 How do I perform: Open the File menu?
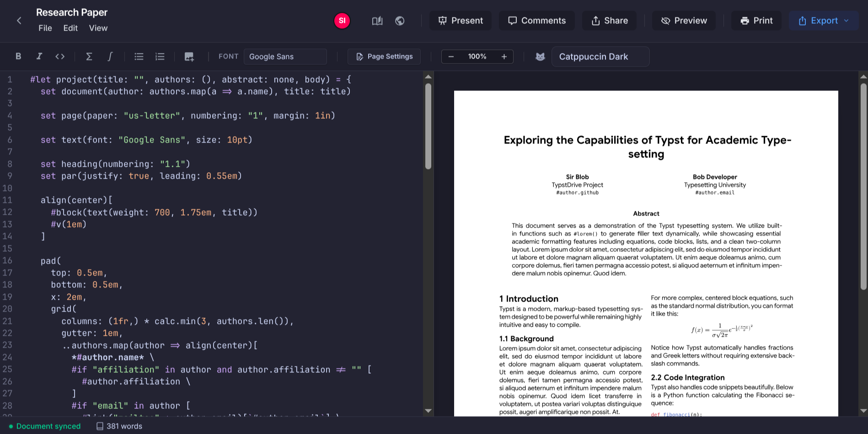45,28
